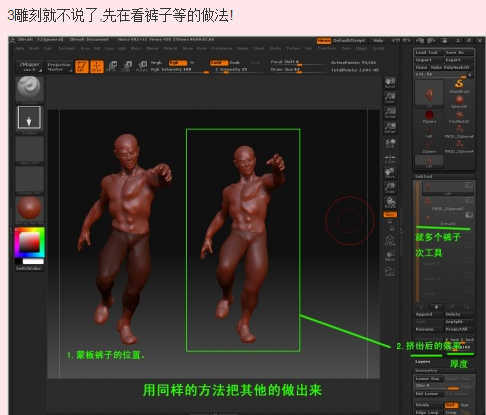Screen dimensions: 486x415
Task: Open the Transform menu
Action: coord(327,49)
